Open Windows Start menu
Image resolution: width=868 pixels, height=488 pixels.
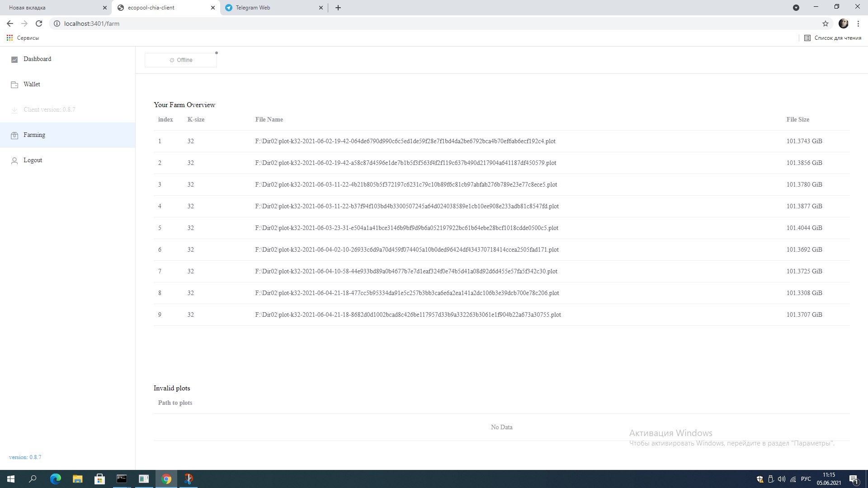(x=11, y=479)
